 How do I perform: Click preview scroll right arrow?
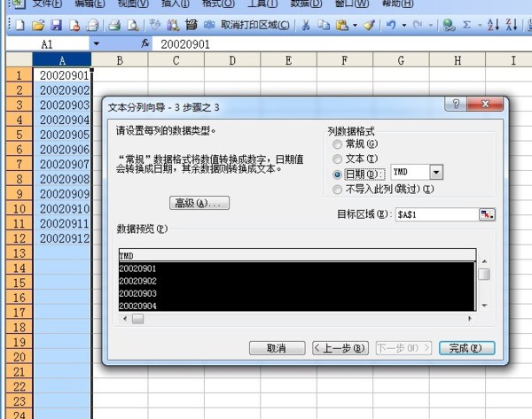click(x=470, y=319)
